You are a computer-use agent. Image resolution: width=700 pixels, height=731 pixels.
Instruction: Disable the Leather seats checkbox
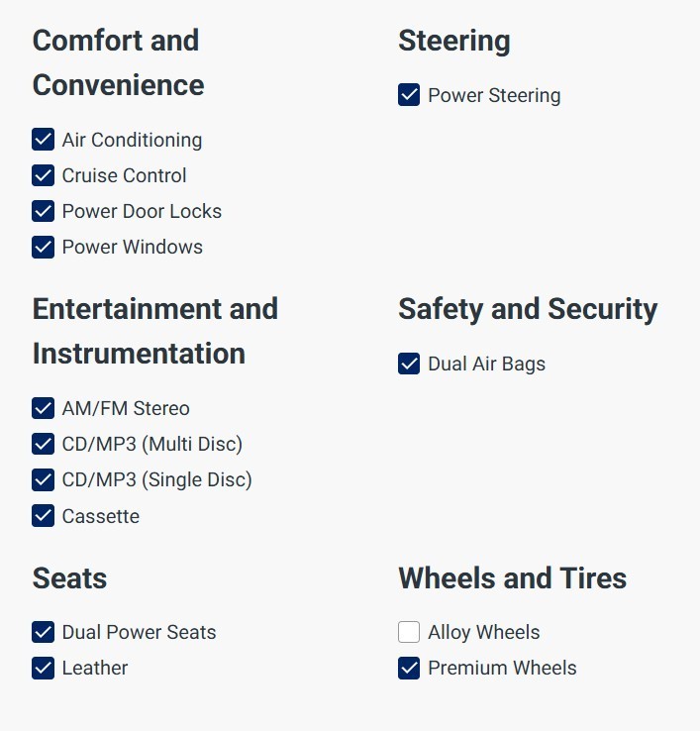coord(44,668)
